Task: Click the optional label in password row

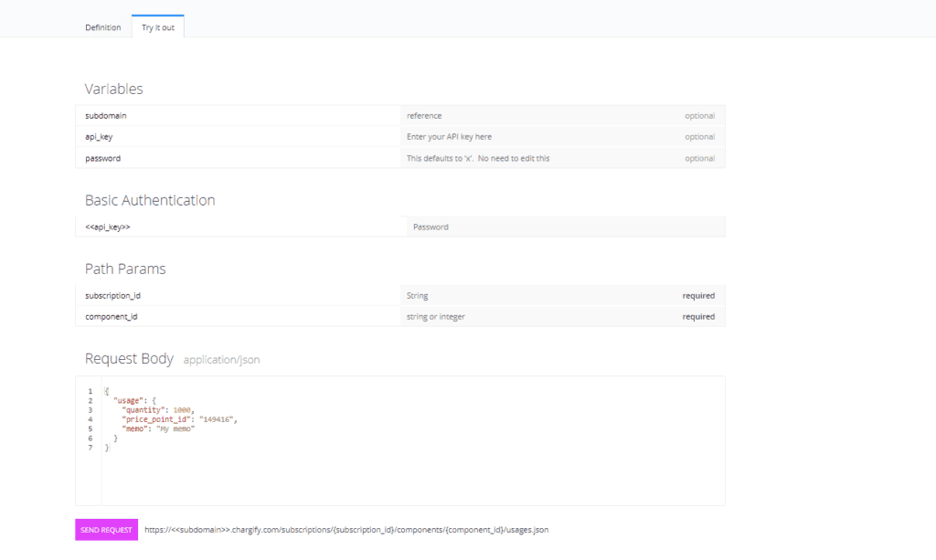Action: 699,158
